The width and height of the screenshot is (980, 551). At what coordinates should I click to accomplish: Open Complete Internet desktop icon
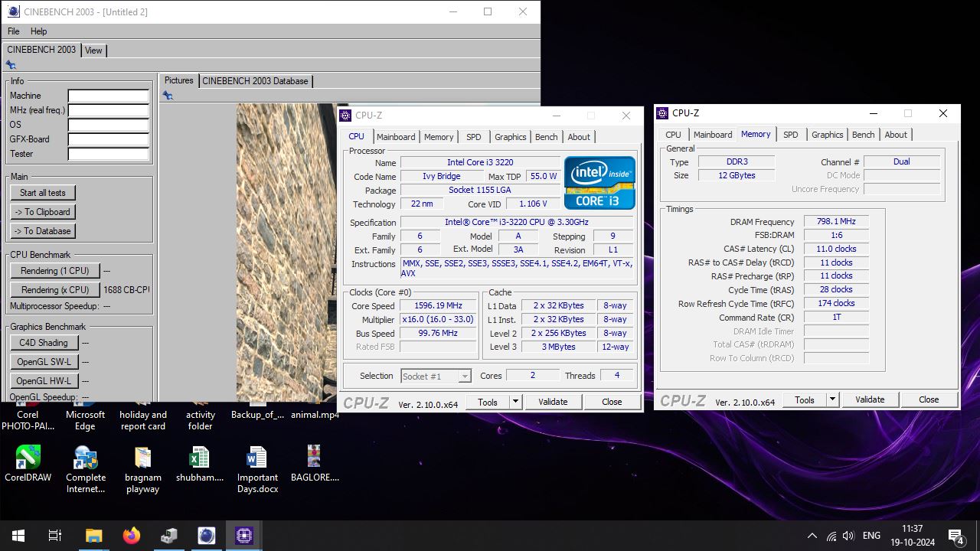pos(85,470)
